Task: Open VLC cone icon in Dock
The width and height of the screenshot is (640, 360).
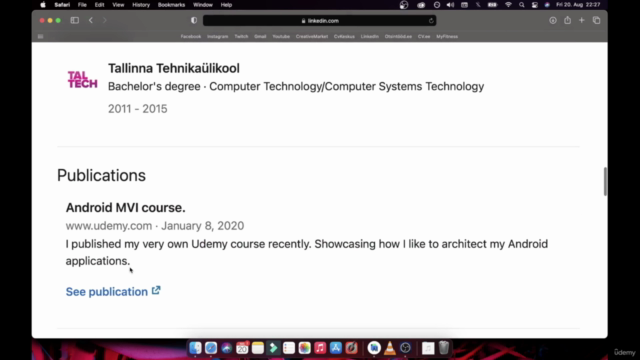Action: 390,348
